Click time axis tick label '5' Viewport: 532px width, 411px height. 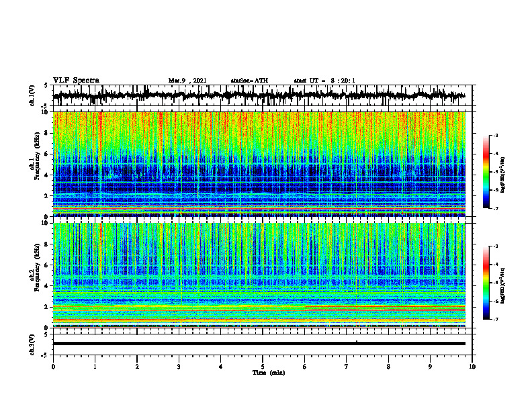[x=263, y=367]
